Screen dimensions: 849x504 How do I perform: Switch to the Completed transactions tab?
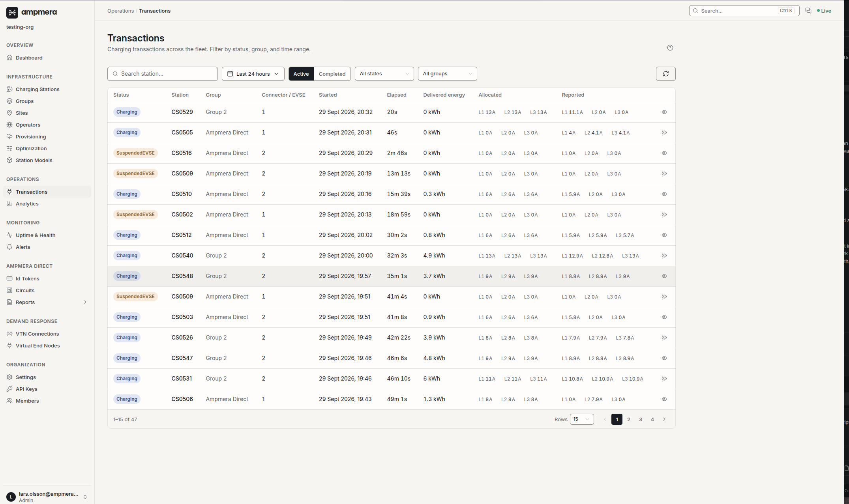pyautogui.click(x=332, y=74)
